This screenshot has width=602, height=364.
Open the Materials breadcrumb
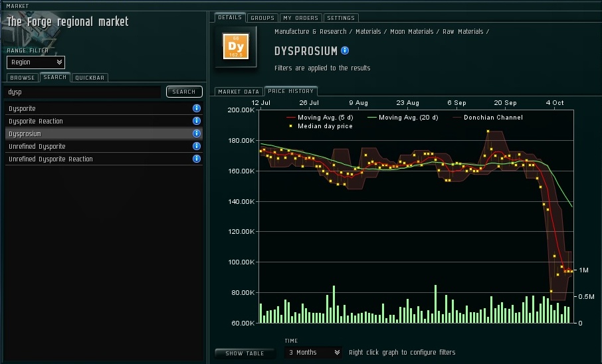[x=368, y=31]
